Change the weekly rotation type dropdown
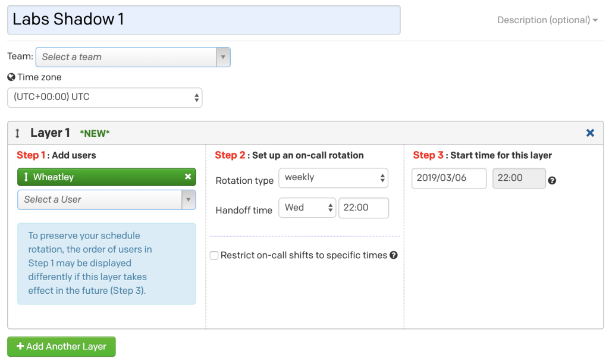This screenshot has height=364, width=609. click(334, 177)
